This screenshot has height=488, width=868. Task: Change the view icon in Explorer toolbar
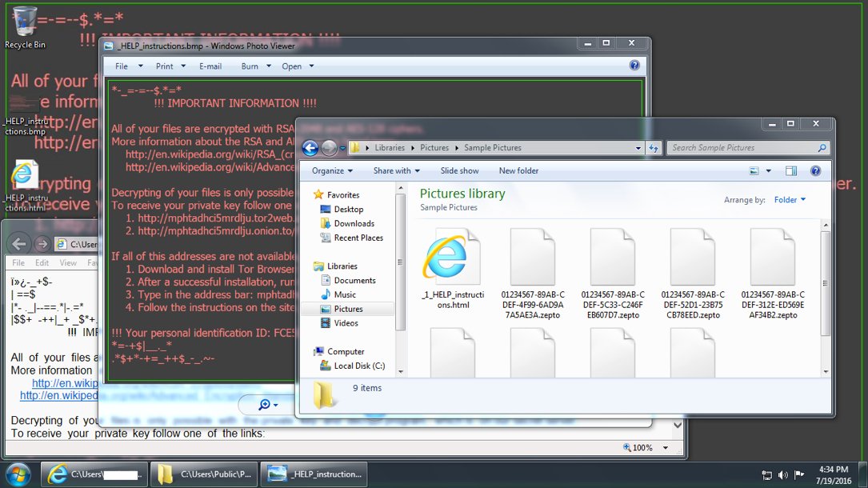pyautogui.click(x=754, y=171)
